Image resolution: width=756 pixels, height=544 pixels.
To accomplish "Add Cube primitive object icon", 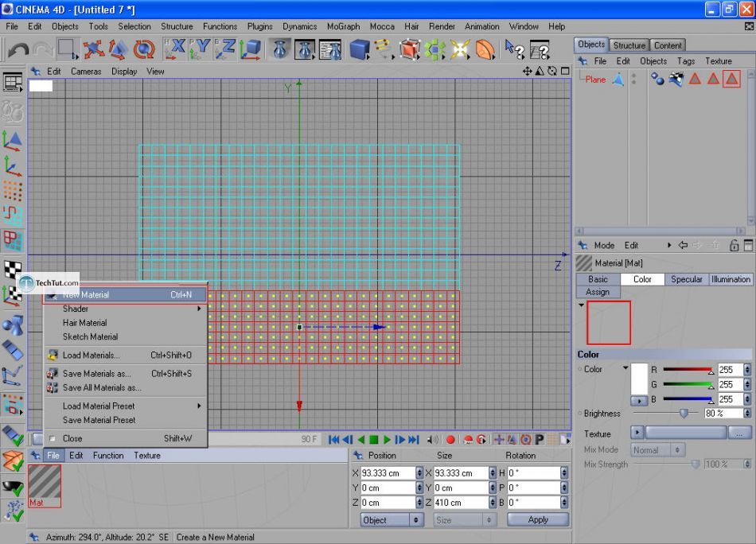I will tap(359, 49).
